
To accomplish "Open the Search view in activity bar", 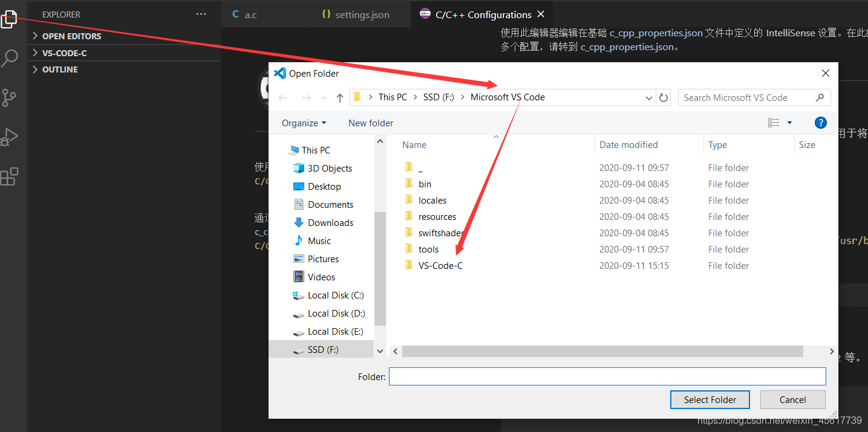I will 9,58.
